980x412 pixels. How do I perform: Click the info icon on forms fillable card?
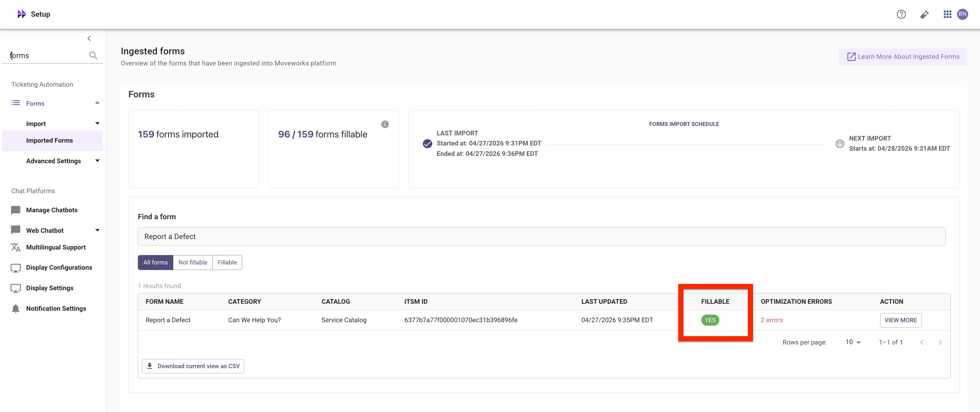point(385,124)
